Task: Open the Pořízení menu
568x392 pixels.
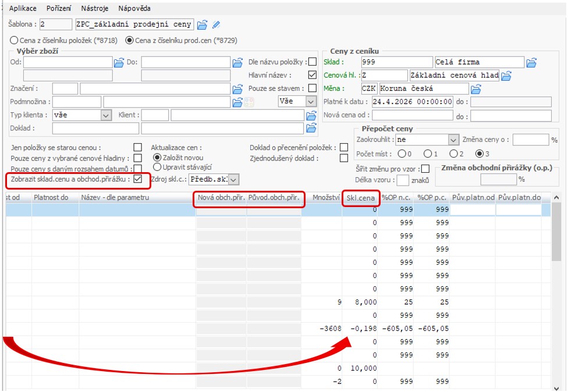Action: click(58, 9)
